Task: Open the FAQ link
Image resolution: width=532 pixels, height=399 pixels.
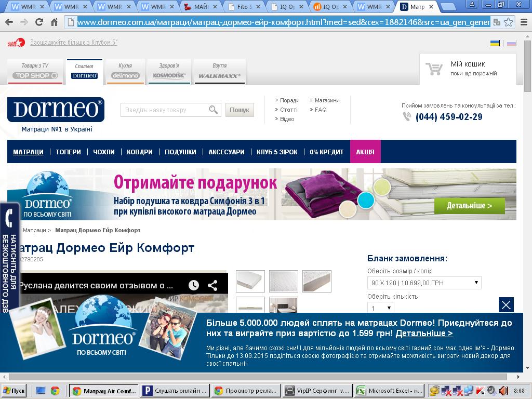Action: pyautogui.click(x=321, y=110)
